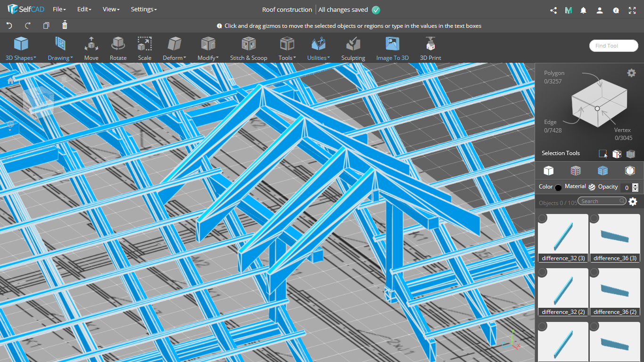Image resolution: width=644 pixels, height=362 pixels.
Task: Open the Image To 3D tool
Action: point(392,49)
